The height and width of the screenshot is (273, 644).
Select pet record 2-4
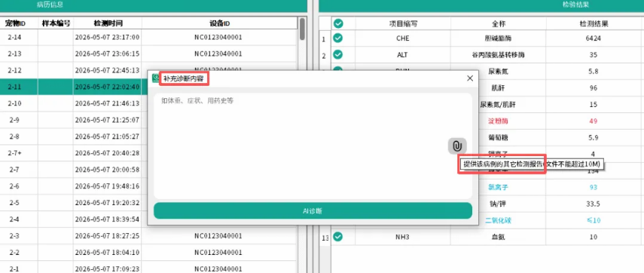coord(15,219)
